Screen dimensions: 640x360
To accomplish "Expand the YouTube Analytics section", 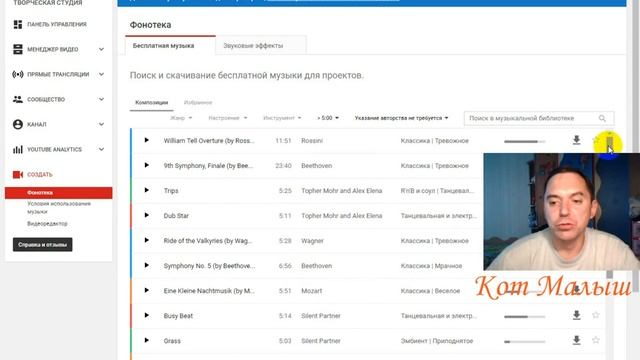I will (x=101, y=149).
